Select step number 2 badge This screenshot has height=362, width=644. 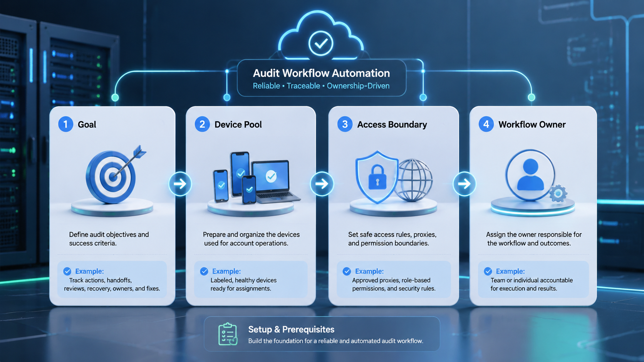[x=202, y=124]
